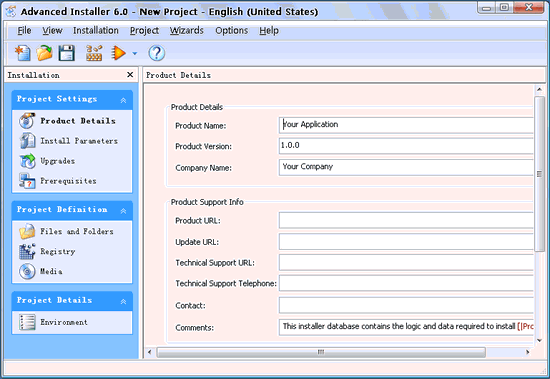Click into the Comments field
The width and height of the screenshot is (550, 379).
pyautogui.click(x=406, y=327)
